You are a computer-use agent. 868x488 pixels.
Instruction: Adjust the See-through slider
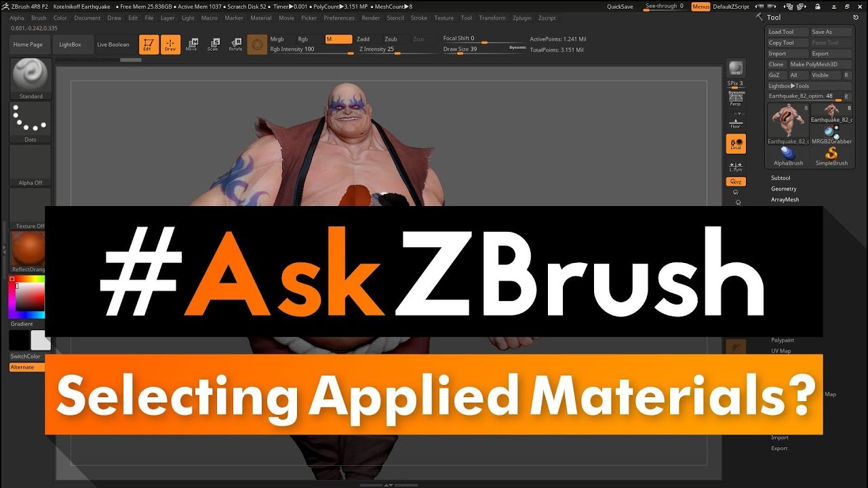664,6
